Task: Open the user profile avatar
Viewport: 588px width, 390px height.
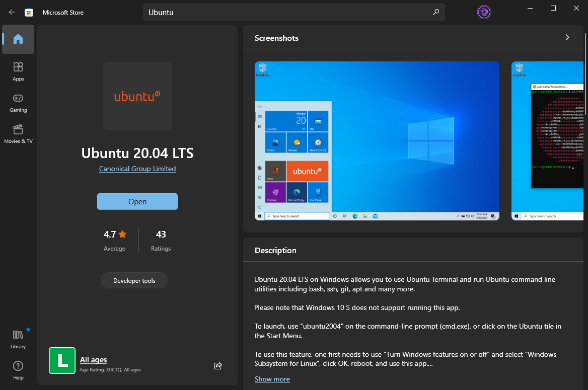Action: pyautogui.click(x=484, y=13)
